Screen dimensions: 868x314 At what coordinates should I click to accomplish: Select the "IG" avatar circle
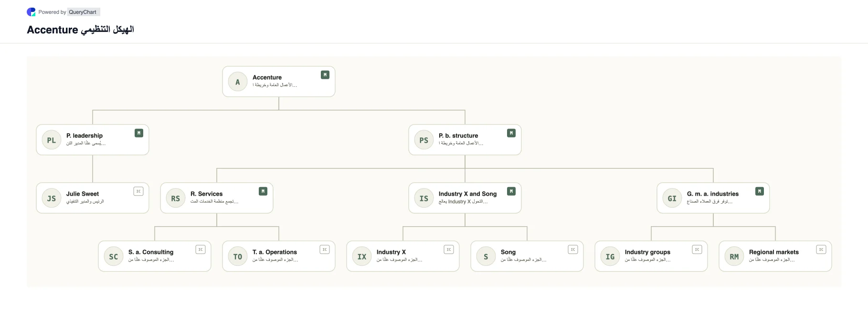[x=610, y=256]
